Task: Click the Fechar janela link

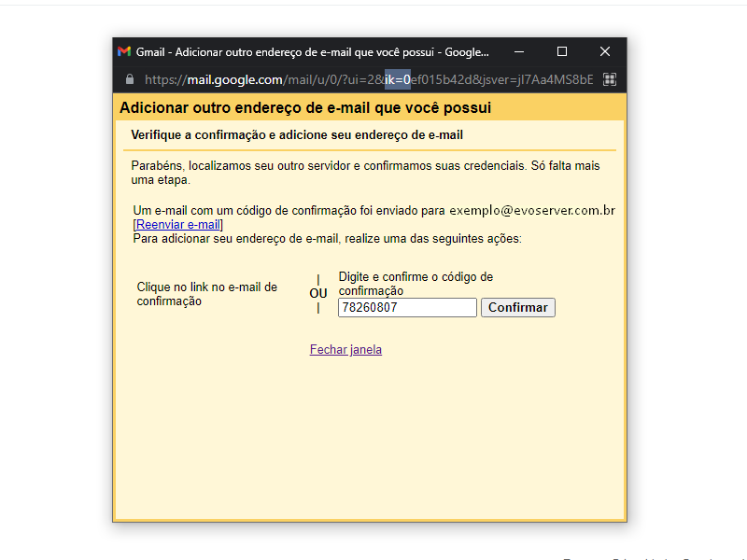Action: pyautogui.click(x=345, y=349)
